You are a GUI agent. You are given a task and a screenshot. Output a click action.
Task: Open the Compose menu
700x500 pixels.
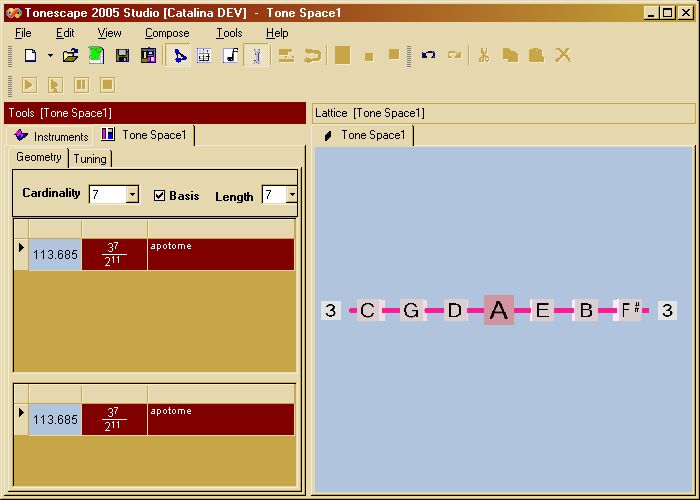click(x=167, y=33)
